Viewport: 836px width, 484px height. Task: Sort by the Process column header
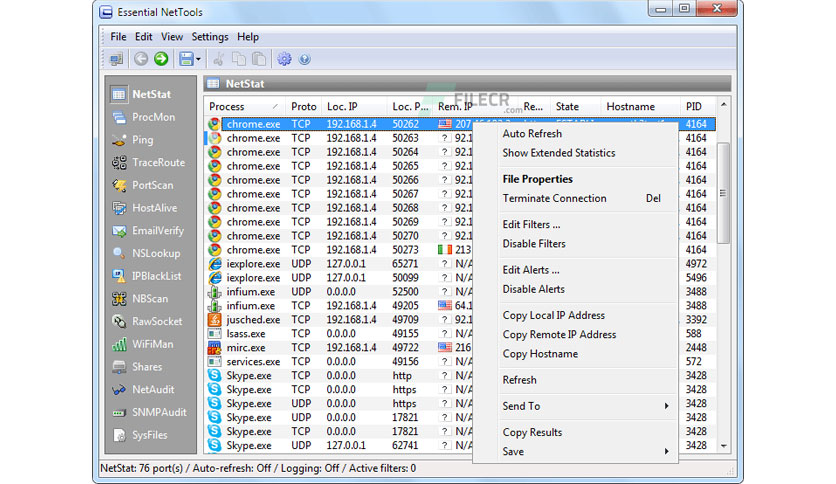[245, 107]
